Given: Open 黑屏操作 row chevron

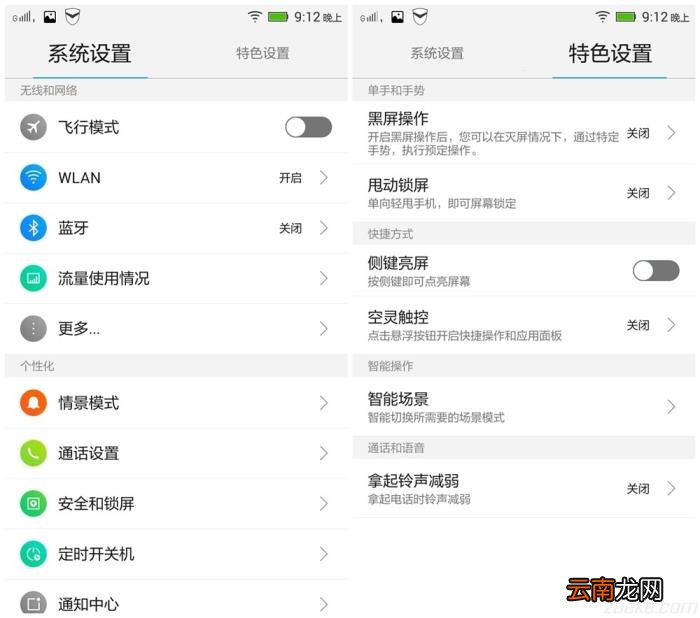Looking at the screenshot, I should click(x=671, y=133).
